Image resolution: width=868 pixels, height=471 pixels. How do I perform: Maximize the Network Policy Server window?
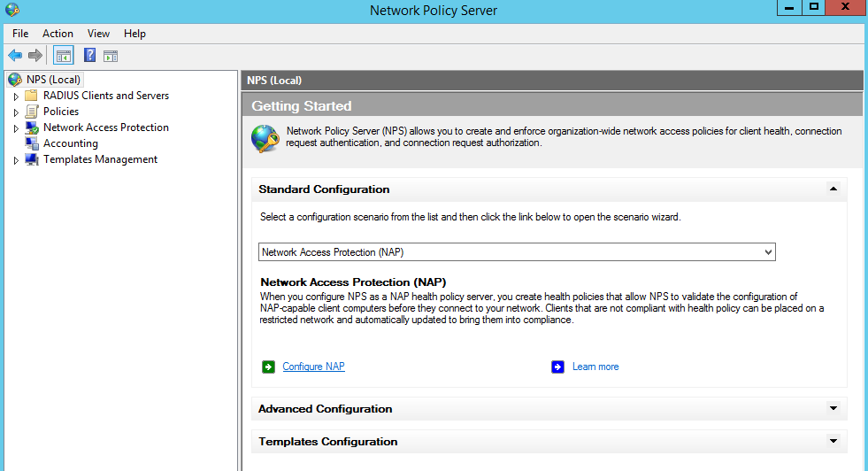(x=814, y=8)
